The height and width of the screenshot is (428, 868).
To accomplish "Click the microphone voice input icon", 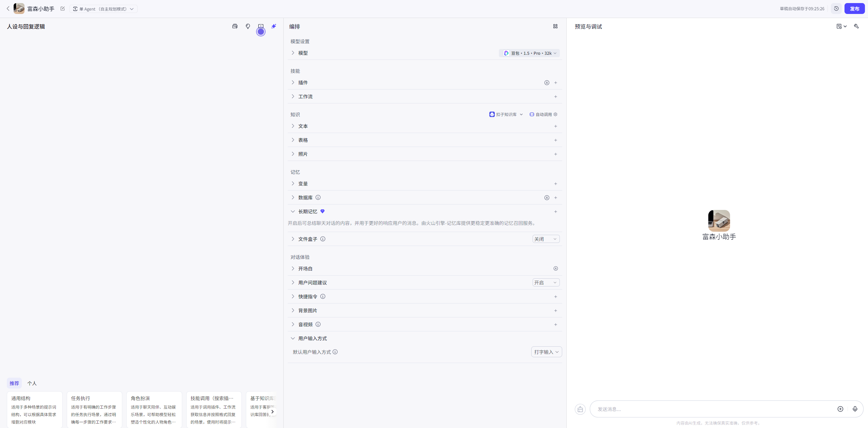I will pos(855,409).
